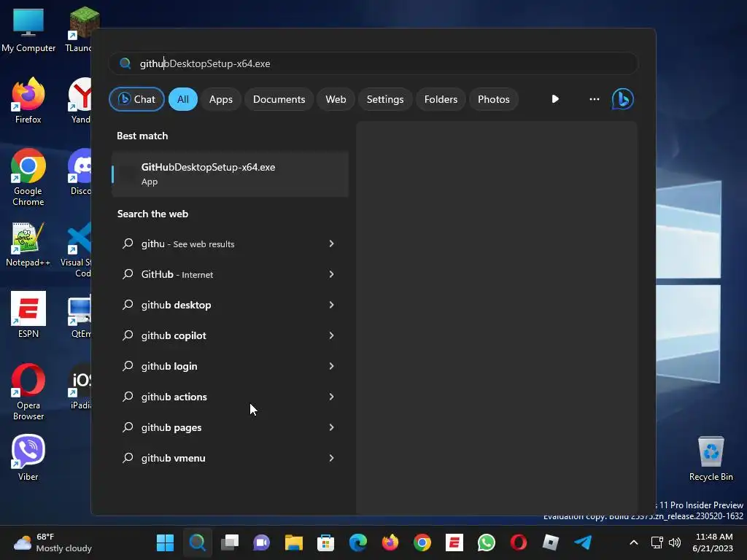This screenshot has width=747, height=560.
Task: Open the Bing Chat filter pill
Action: click(136, 99)
